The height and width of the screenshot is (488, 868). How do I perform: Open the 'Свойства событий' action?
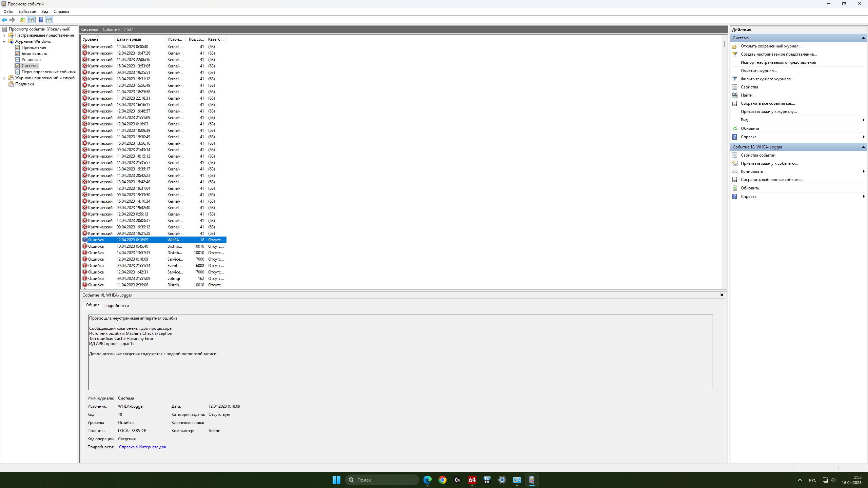coord(758,155)
